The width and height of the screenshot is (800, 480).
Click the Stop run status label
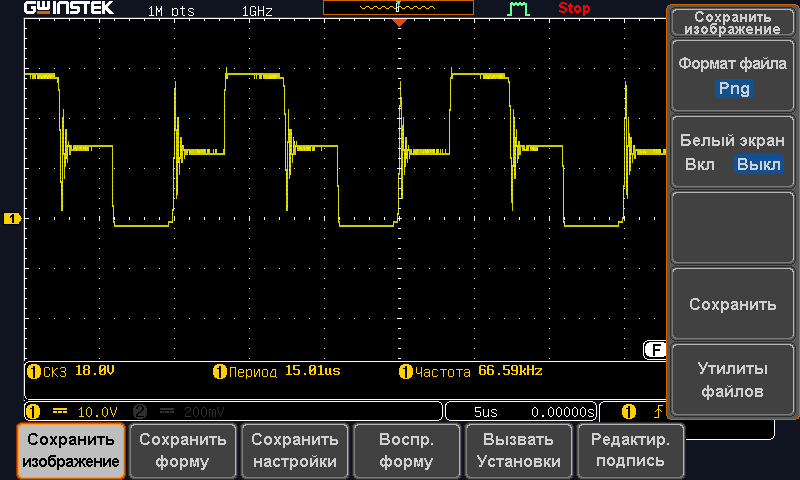574,8
